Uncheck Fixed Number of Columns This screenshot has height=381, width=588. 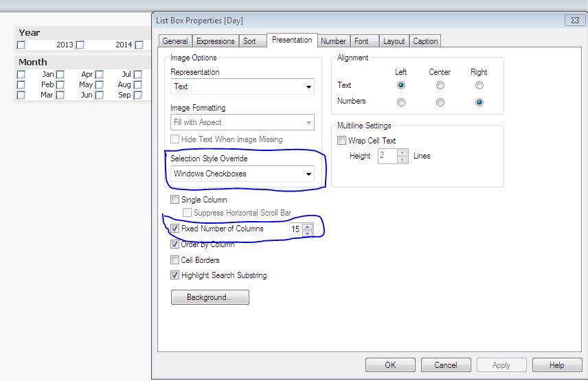tap(174, 229)
